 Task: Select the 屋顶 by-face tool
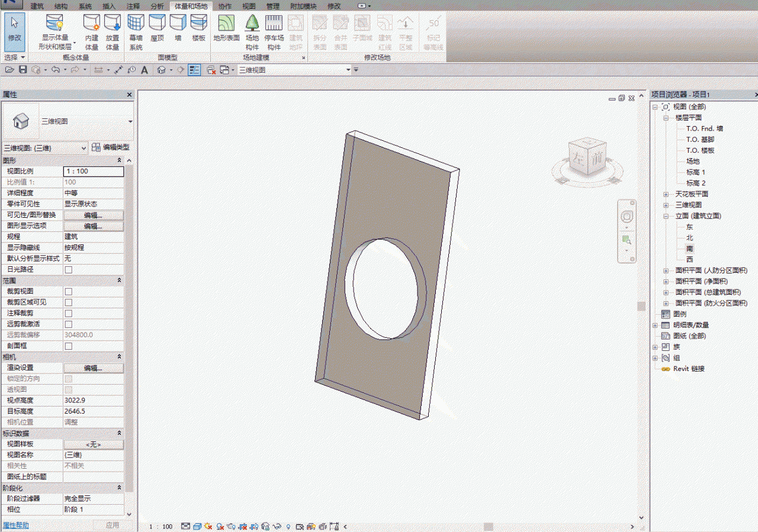click(157, 28)
